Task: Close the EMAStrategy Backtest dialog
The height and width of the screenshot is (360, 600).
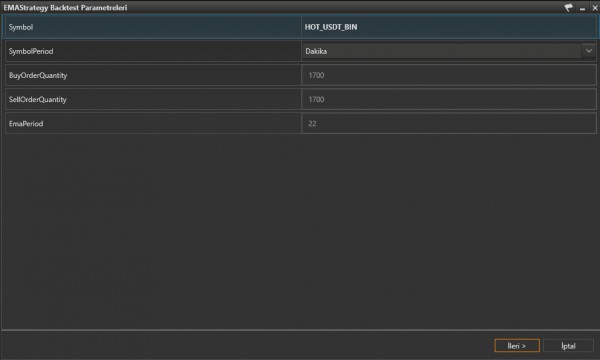Action: tap(595, 8)
